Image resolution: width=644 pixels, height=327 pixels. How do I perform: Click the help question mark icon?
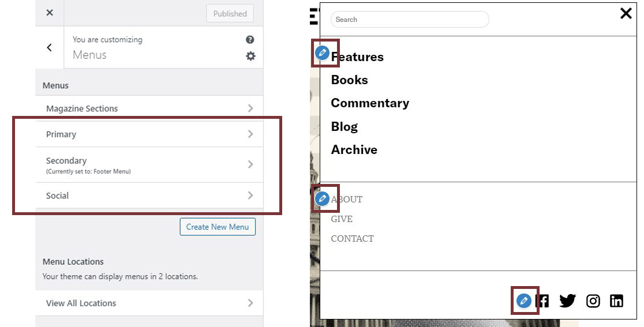click(x=250, y=40)
